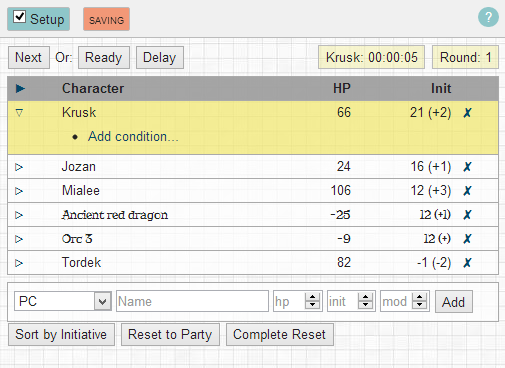This screenshot has height=368, width=505.
Task: Delete Jozan with its X icon
Action: click(467, 167)
